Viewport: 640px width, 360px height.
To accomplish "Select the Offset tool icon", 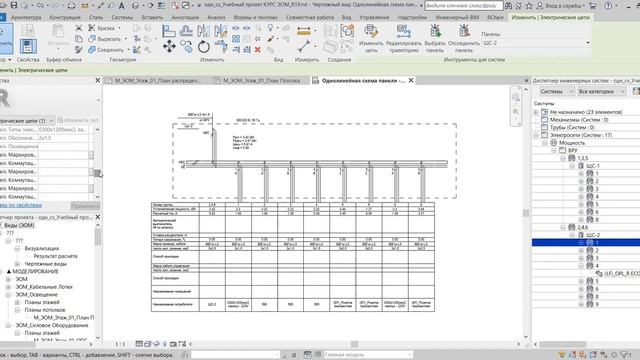I will [x=187, y=31].
